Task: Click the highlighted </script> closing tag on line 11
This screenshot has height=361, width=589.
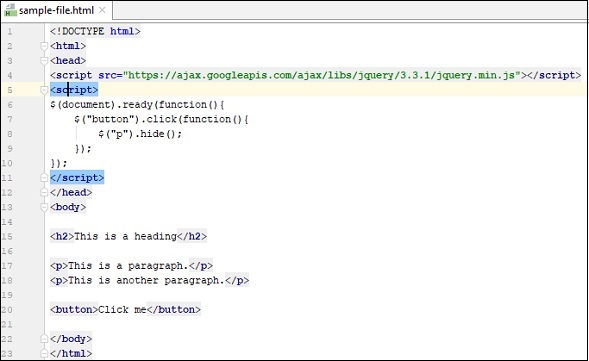Action: pos(77,178)
